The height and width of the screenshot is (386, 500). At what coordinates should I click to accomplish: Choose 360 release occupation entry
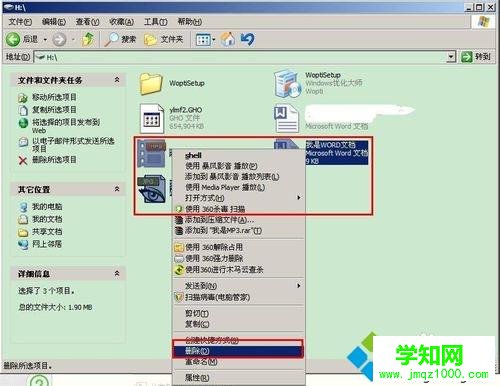click(x=238, y=247)
